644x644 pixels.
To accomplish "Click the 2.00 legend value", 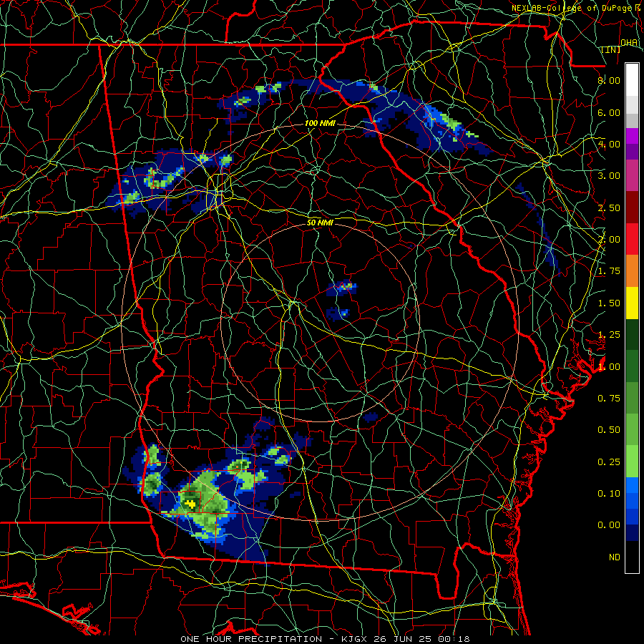I will click(x=609, y=240).
